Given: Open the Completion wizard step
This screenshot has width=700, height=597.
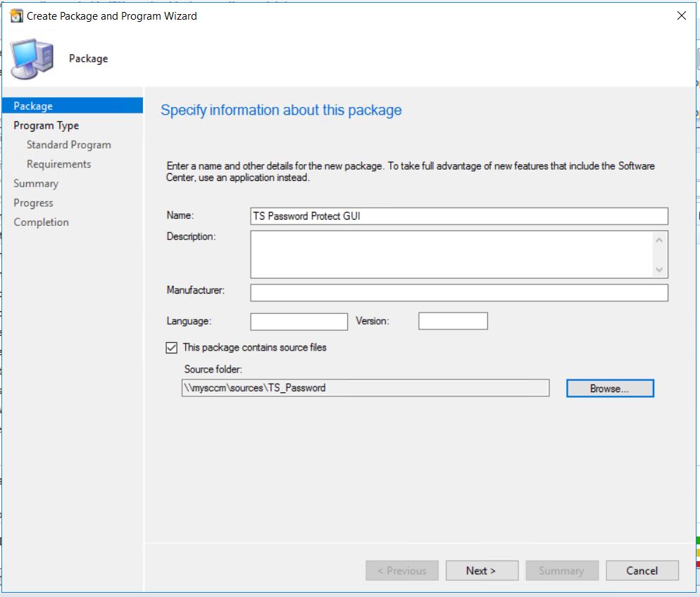Looking at the screenshot, I should pos(41,222).
